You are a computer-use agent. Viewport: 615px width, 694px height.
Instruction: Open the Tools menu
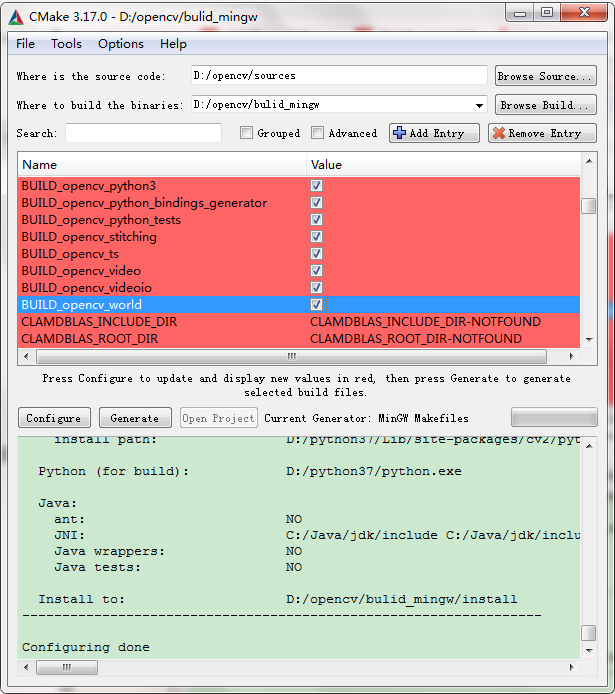[66, 44]
